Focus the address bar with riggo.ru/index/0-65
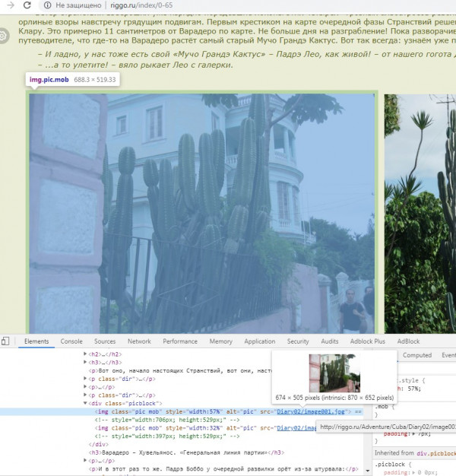The height and width of the screenshot is (476, 456). [x=141, y=5]
